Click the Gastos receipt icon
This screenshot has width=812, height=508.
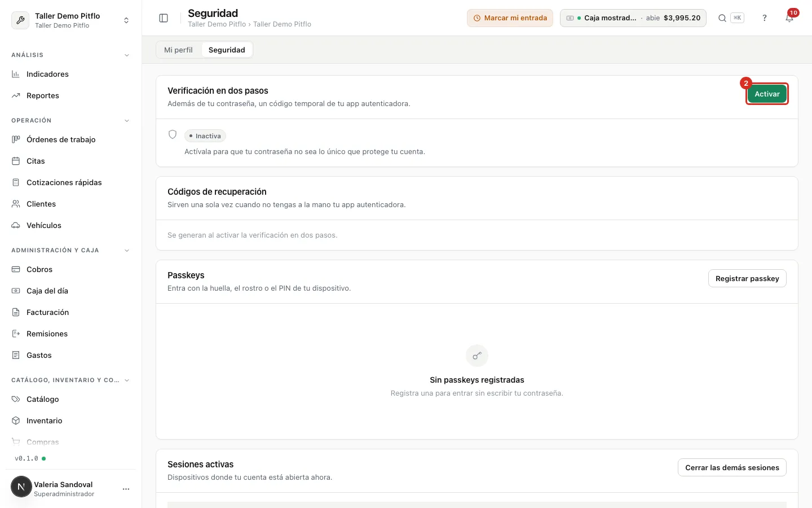[16, 355]
